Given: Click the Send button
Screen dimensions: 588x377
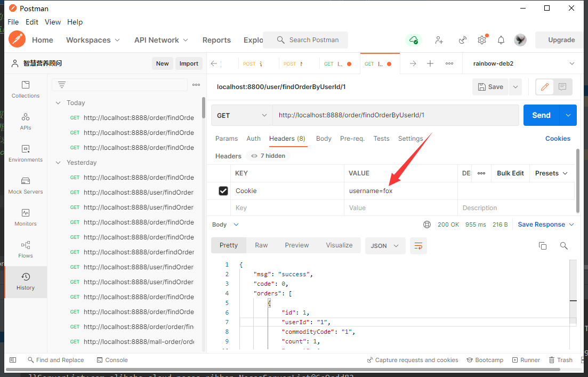Looking at the screenshot, I should 541,115.
